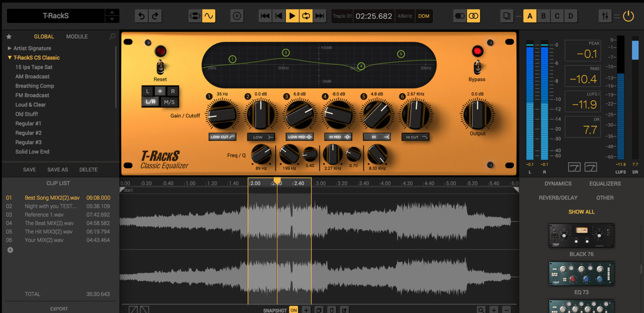The width and height of the screenshot is (644, 313).
Task: Add a new snapshot with plus icon
Action: pyautogui.click(x=306, y=310)
